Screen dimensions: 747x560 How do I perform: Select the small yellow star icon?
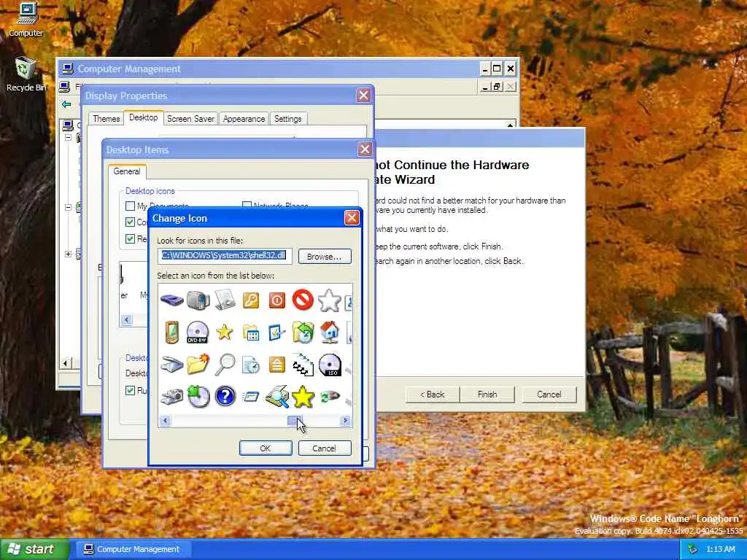pyautogui.click(x=225, y=332)
